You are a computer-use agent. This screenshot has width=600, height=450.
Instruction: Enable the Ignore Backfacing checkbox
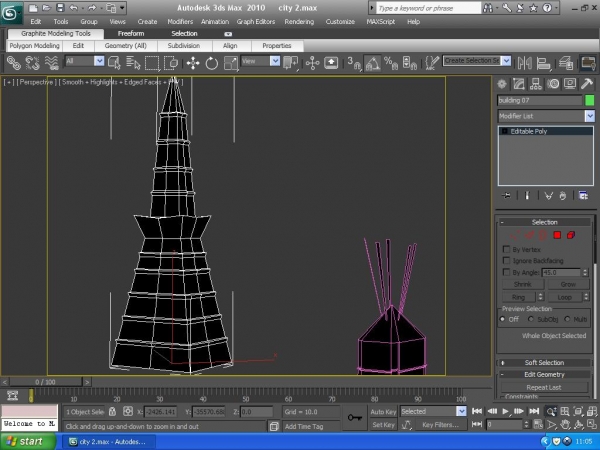(506, 261)
